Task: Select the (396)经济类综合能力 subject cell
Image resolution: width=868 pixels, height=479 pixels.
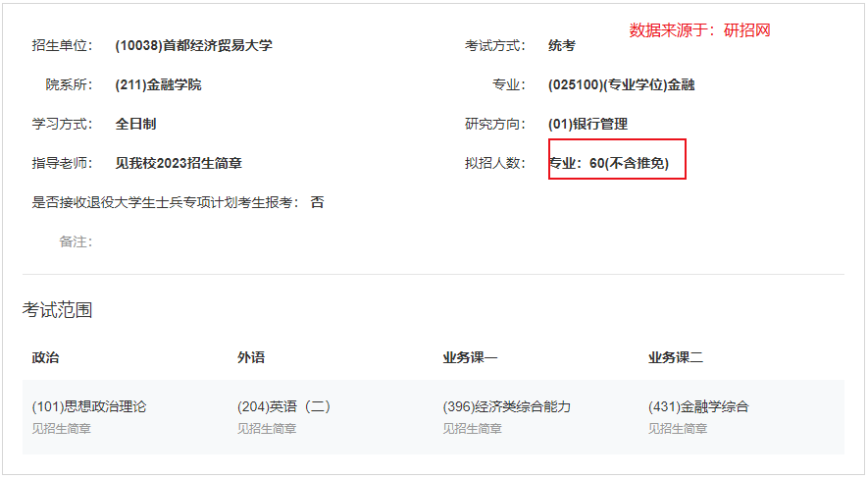Action: 506,407
